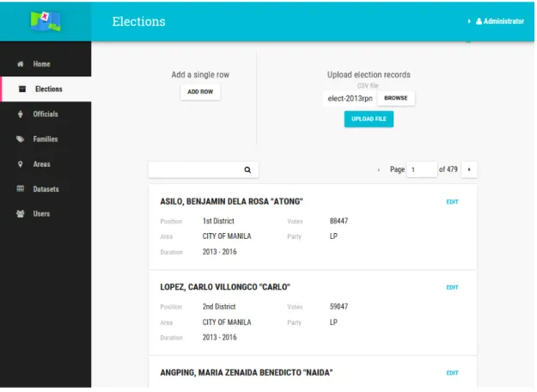Viewport: 537px width, 392px height.
Task: Open the Families menu item
Action: pyautogui.click(x=46, y=139)
